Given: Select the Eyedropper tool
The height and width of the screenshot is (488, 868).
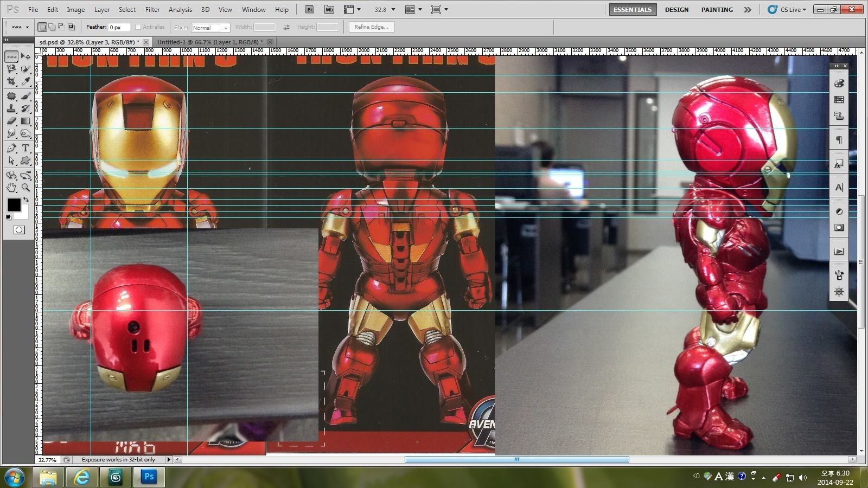Looking at the screenshot, I should point(25,81).
